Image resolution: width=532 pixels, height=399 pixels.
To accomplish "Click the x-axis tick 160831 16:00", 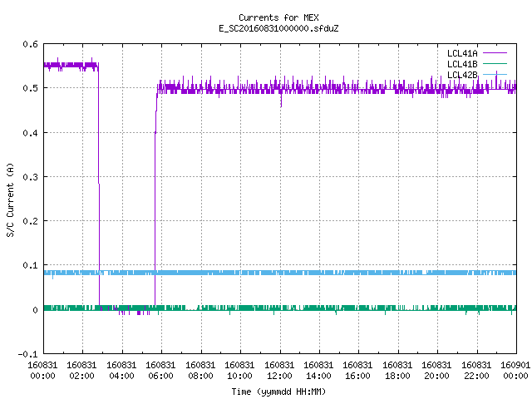I will tap(358, 371).
